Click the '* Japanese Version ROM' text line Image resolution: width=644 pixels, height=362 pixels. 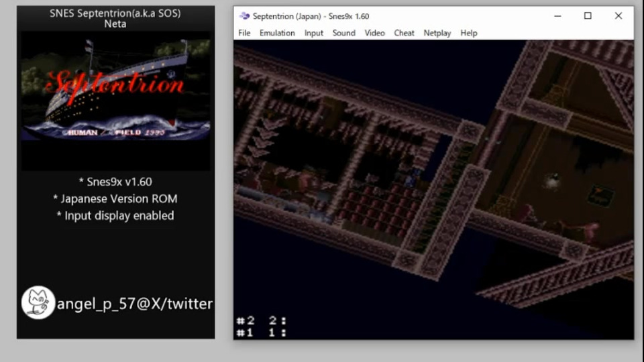pos(115,198)
